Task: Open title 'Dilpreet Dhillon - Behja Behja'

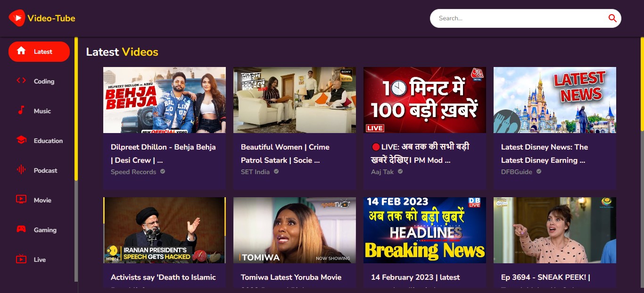Action: tap(163, 153)
